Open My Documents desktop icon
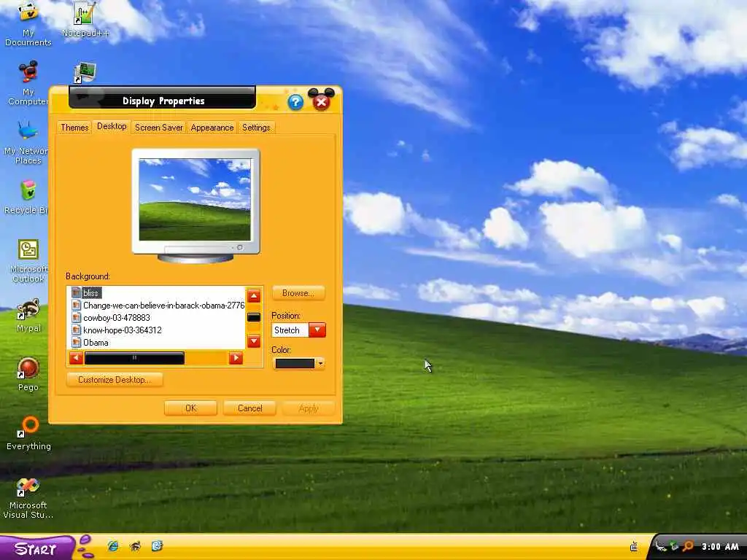This screenshot has height=560, width=747. pos(28,24)
